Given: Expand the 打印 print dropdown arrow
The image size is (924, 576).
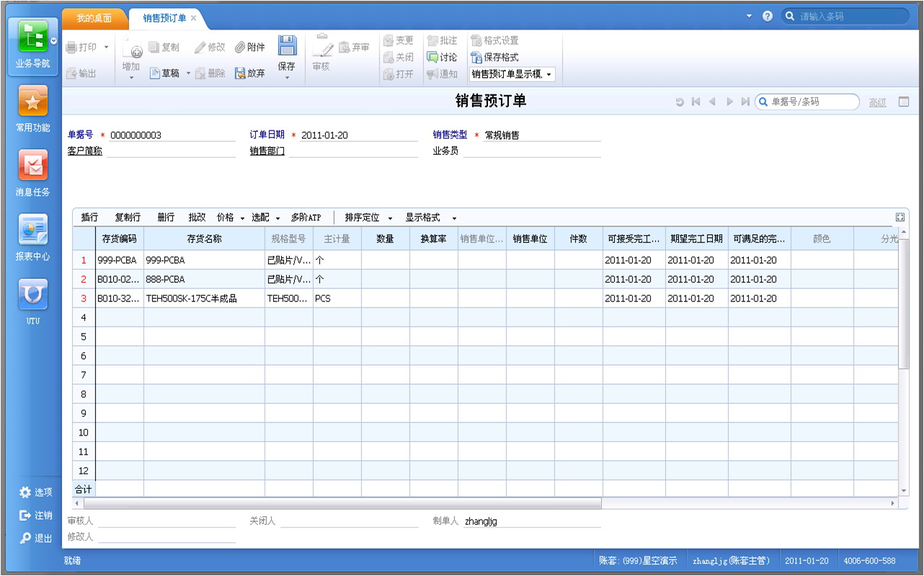Looking at the screenshot, I should pos(107,48).
